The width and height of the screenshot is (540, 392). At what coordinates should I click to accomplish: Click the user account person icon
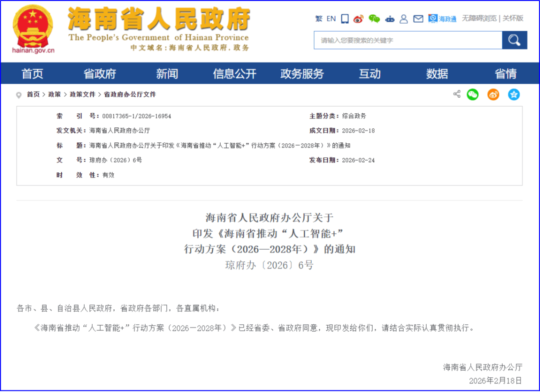[403, 19]
